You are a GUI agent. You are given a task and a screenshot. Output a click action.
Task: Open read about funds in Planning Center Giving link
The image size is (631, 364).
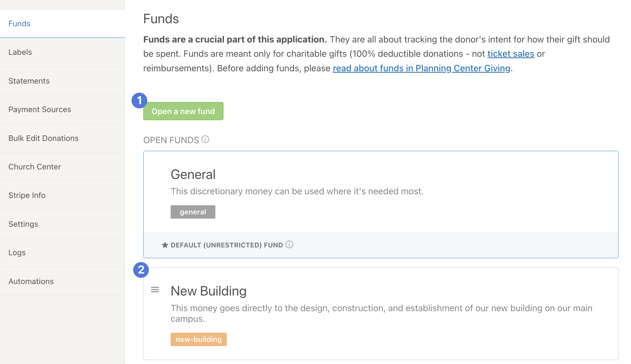422,68
